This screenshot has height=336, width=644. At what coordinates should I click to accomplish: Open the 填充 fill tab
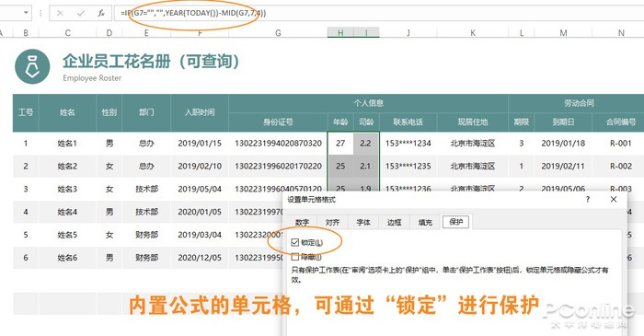(x=425, y=222)
